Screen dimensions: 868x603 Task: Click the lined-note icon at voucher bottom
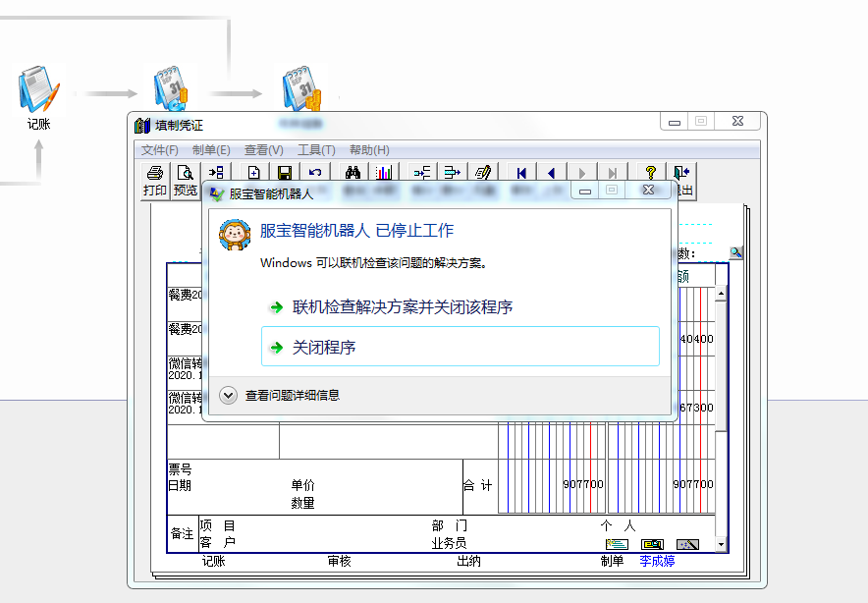[x=617, y=544]
